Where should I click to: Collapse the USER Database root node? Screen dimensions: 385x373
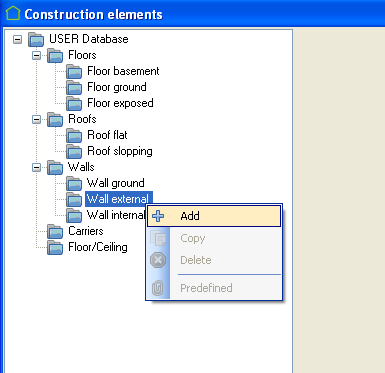point(17,40)
